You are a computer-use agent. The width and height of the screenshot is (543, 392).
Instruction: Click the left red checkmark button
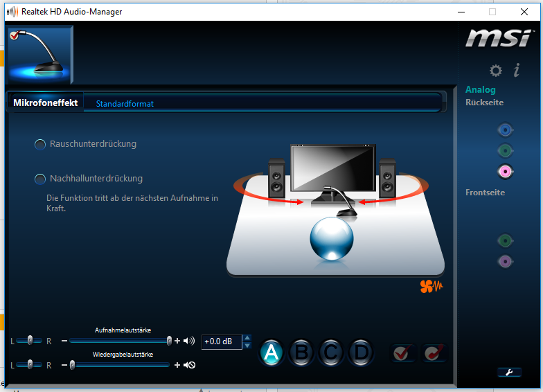pos(402,353)
